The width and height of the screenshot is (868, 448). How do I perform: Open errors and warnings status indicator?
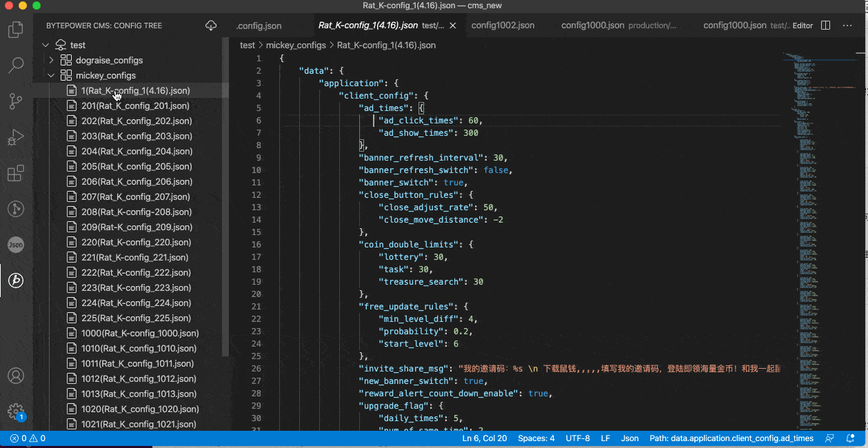click(28, 438)
